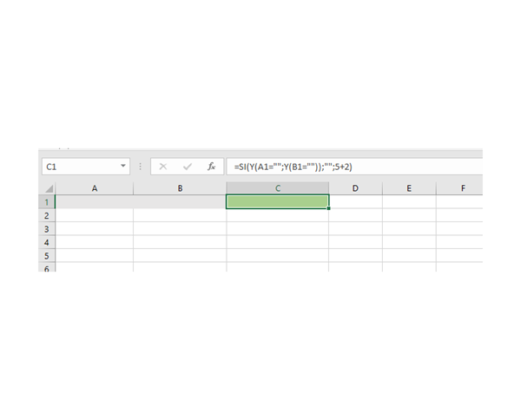Click in the formula bar text
The image size is (521, 420).
click(347, 166)
